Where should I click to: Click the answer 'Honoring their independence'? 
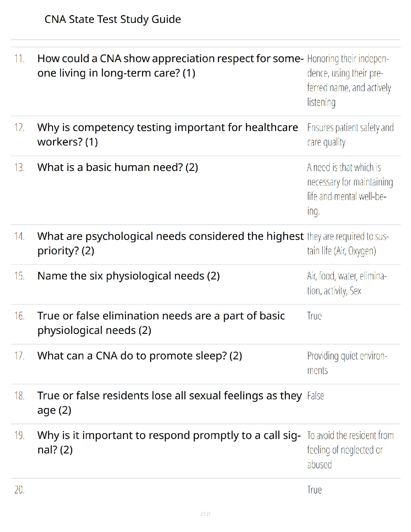tap(349, 80)
